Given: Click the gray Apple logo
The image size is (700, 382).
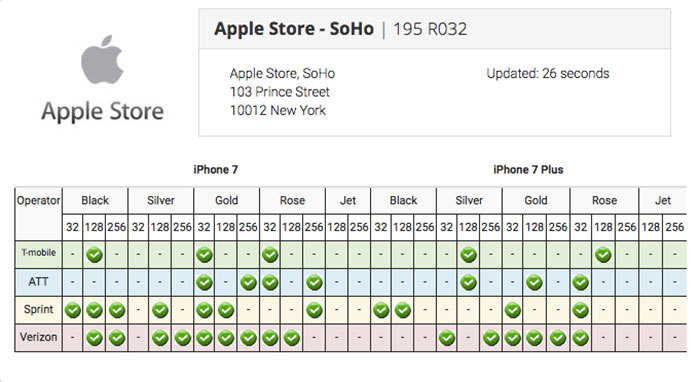Looking at the screenshot, I should click(x=102, y=59).
